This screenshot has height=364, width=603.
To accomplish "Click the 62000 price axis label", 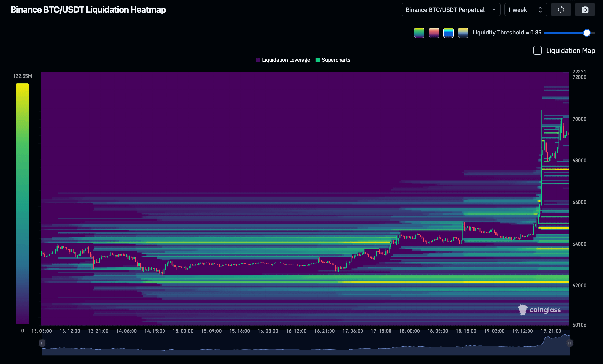I will (579, 286).
